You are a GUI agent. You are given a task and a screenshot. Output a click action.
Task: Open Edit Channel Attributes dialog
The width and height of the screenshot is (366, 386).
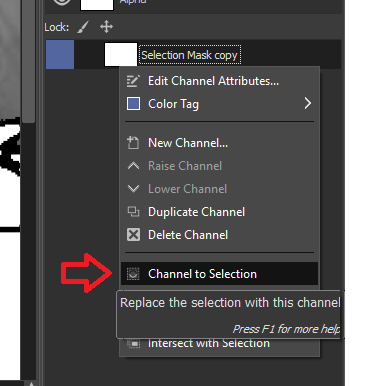(219, 81)
